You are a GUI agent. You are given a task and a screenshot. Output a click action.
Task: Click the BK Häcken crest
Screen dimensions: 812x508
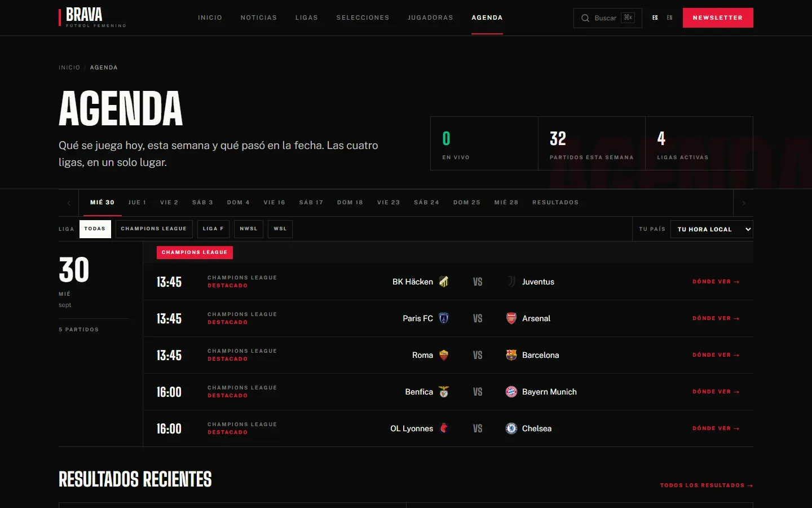[444, 282]
